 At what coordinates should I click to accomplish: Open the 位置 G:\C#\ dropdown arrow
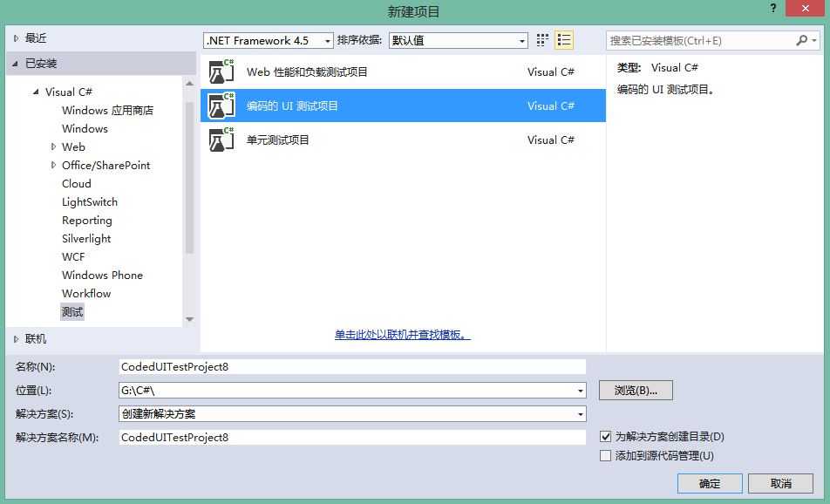[x=581, y=391]
